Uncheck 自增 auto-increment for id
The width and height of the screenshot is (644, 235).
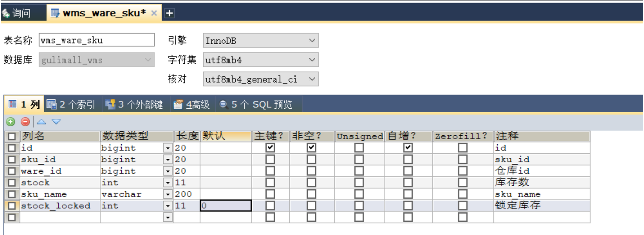pos(408,148)
